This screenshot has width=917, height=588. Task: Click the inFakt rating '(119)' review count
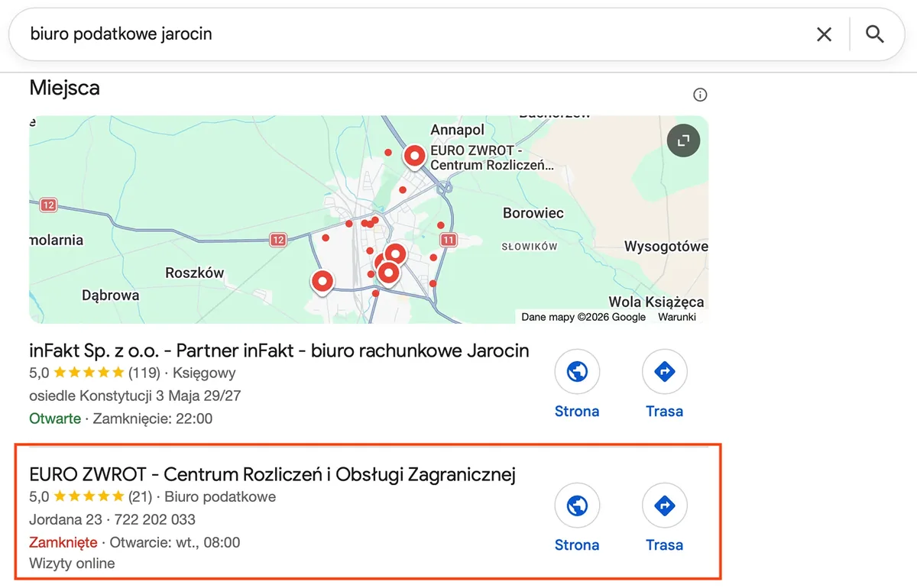[x=144, y=373]
